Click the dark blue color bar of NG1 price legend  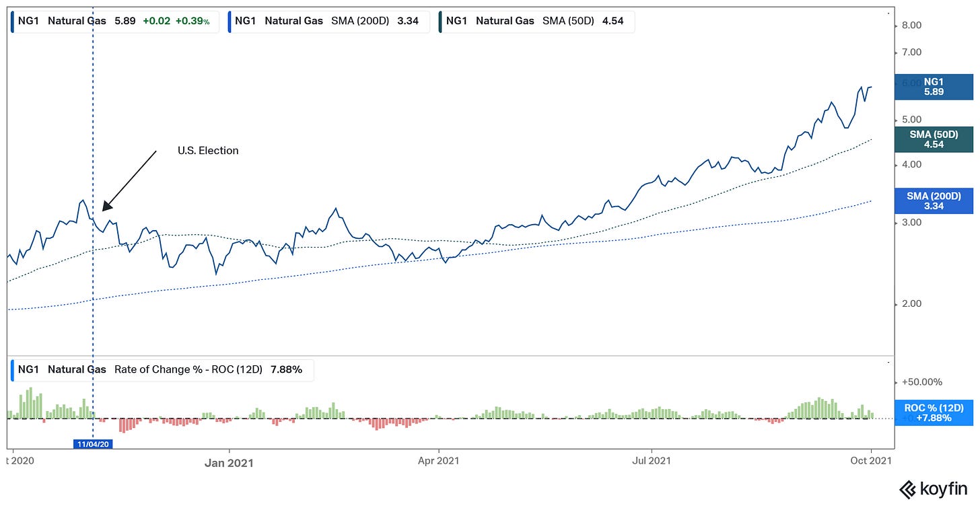pyautogui.click(x=13, y=21)
